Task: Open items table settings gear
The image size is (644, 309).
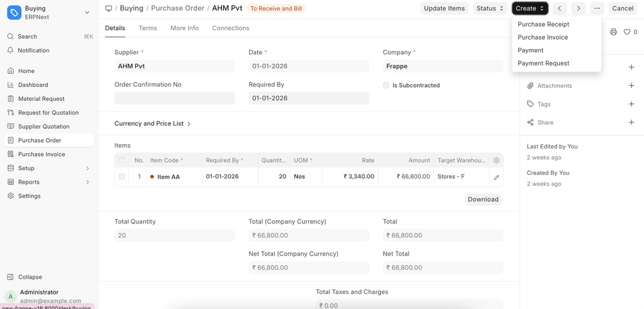Action: (x=496, y=160)
